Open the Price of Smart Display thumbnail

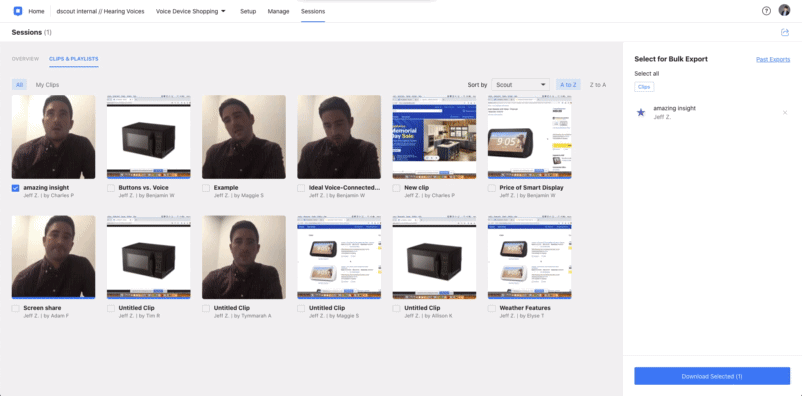click(x=529, y=137)
